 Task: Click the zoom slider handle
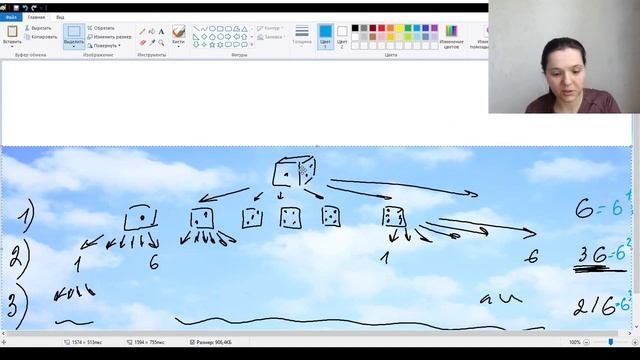click(x=611, y=342)
